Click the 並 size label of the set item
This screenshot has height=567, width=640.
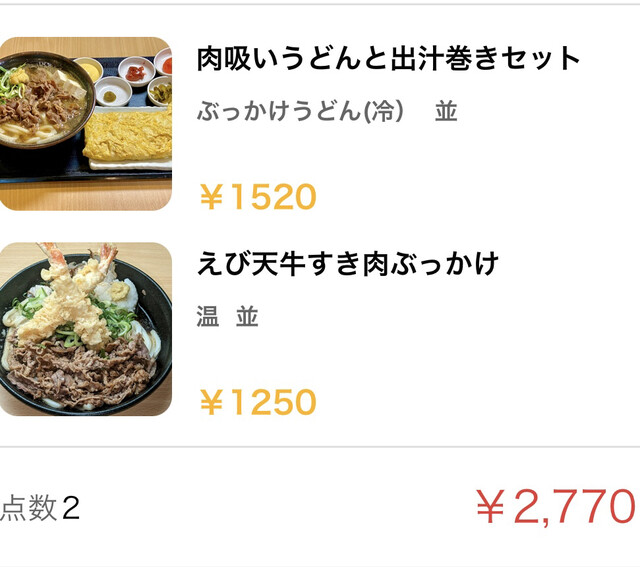446,111
